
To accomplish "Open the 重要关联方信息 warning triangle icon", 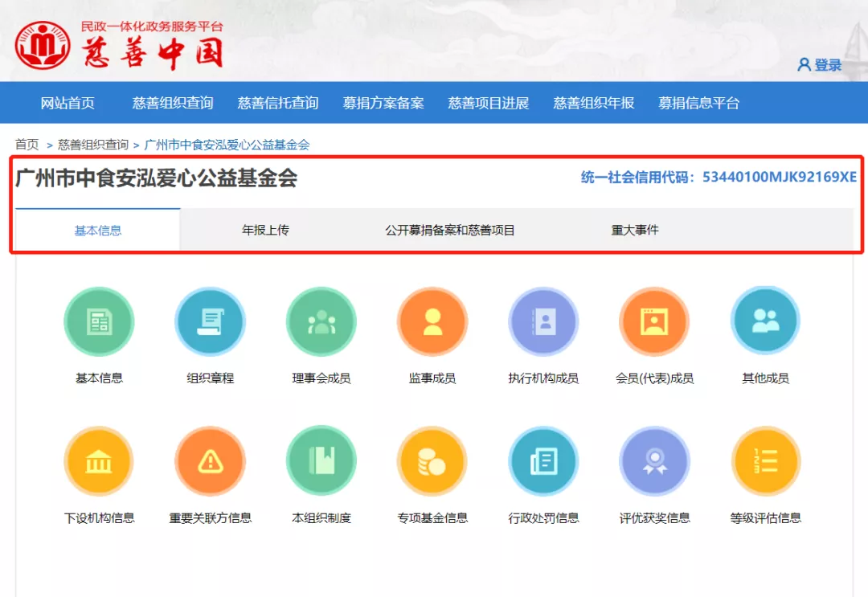I will (x=211, y=461).
